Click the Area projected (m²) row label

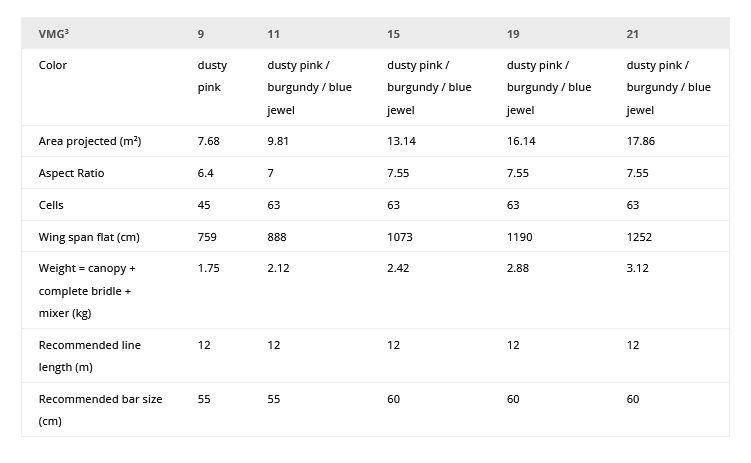click(90, 141)
